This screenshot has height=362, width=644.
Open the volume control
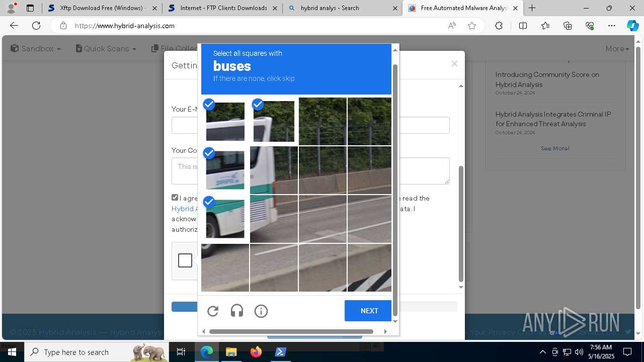tap(579, 352)
